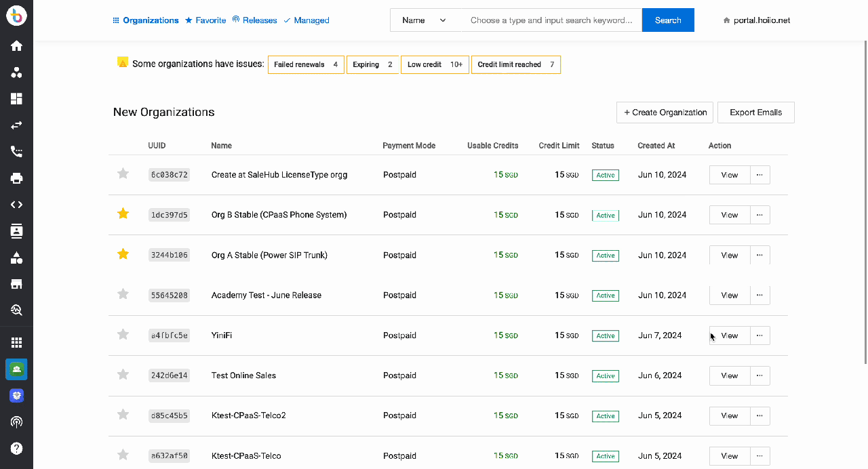Open the help question mark icon
868x469 pixels.
tap(16, 449)
